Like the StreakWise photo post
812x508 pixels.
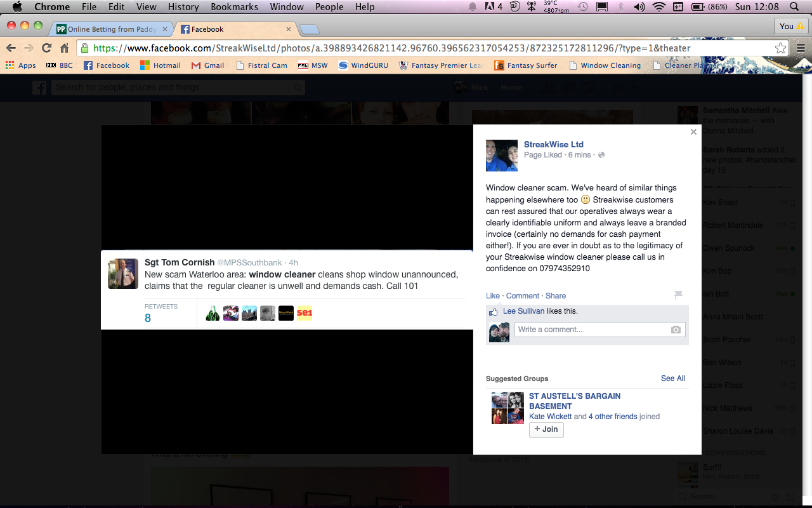coord(493,296)
